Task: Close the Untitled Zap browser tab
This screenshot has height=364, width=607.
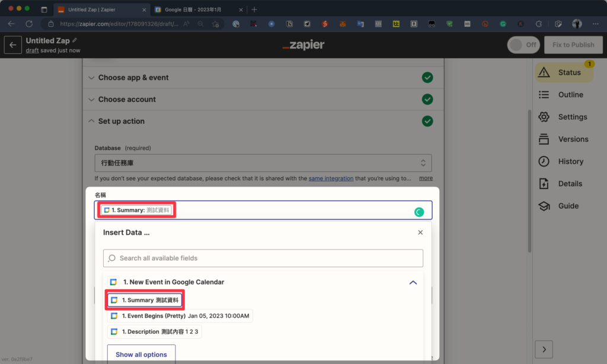Action: (x=144, y=9)
